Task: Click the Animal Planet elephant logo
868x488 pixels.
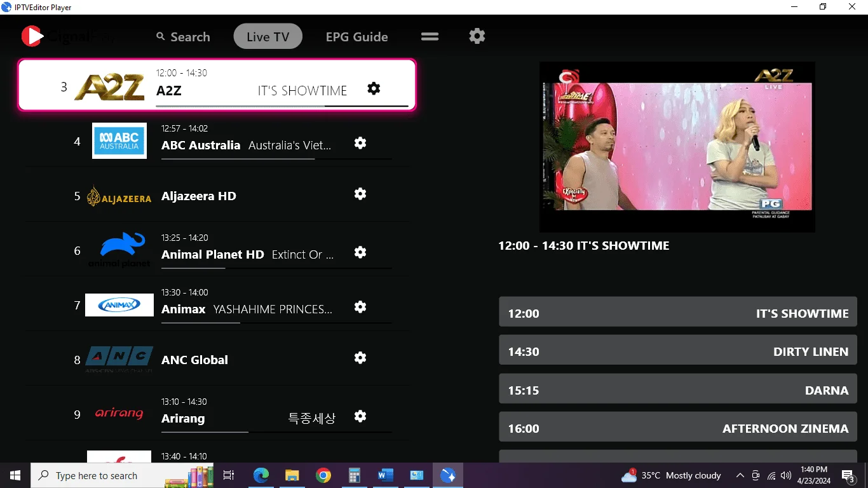Action: [119, 250]
